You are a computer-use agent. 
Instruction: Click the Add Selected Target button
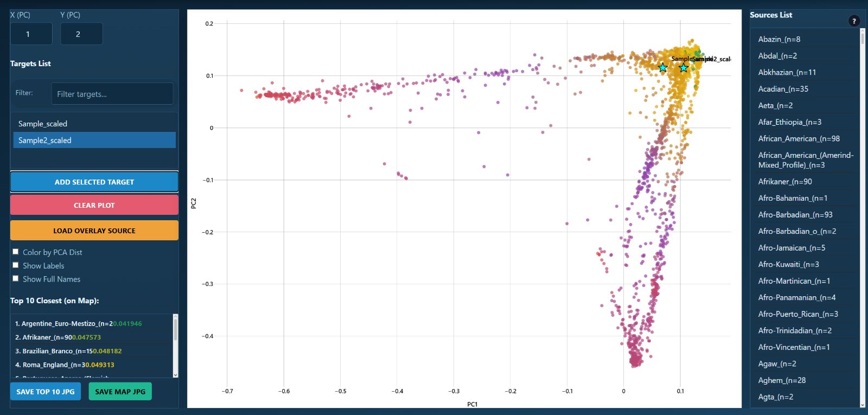(94, 182)
